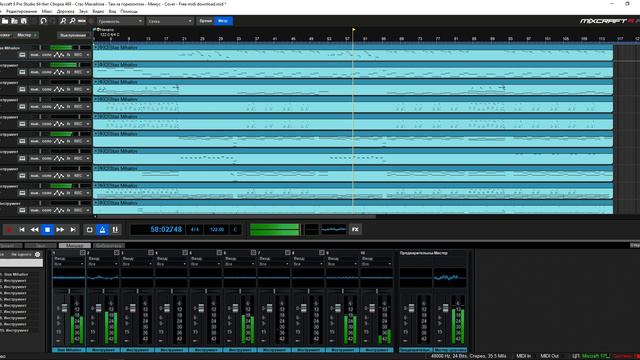The height and width of the screenshot is (360, 640).
Task: Zoom in with the plus magnifier icon
Action: pos(63,21)
